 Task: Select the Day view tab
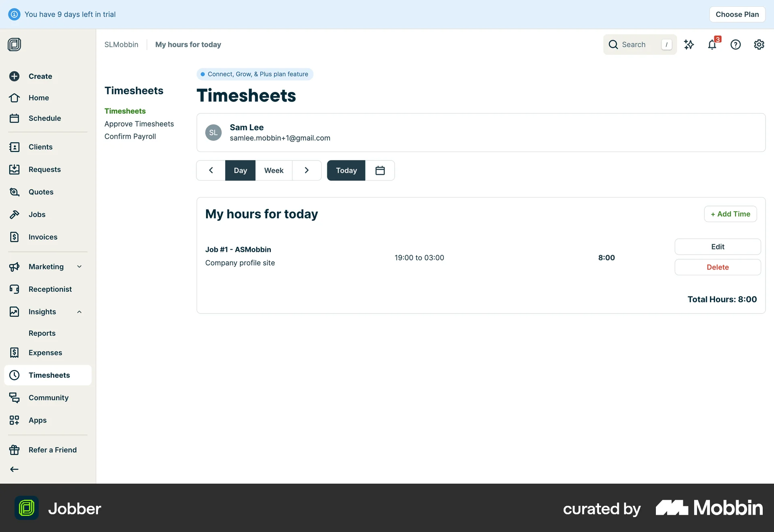(240, 170)
